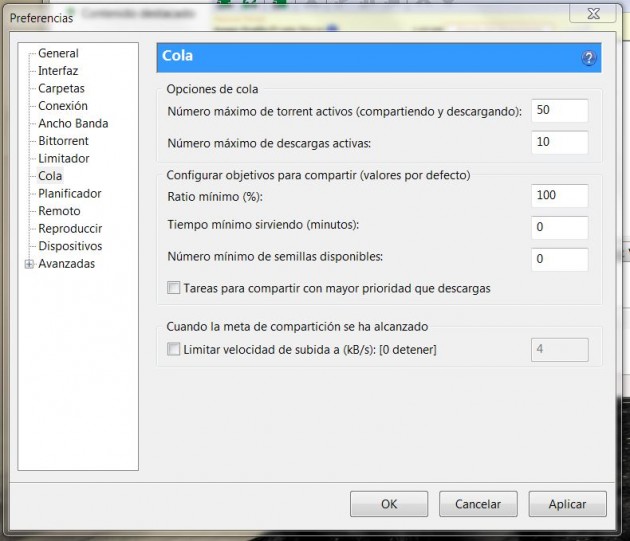Viewport: 630px width, 541px height.
Task: Select General in the preferences tree
Action: (58, 53)
